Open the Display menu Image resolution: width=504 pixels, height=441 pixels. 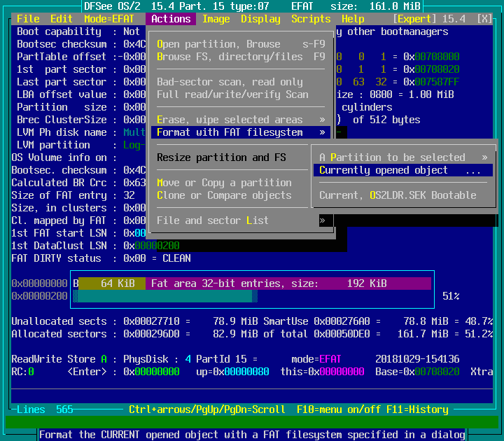[x=260, y=19]
